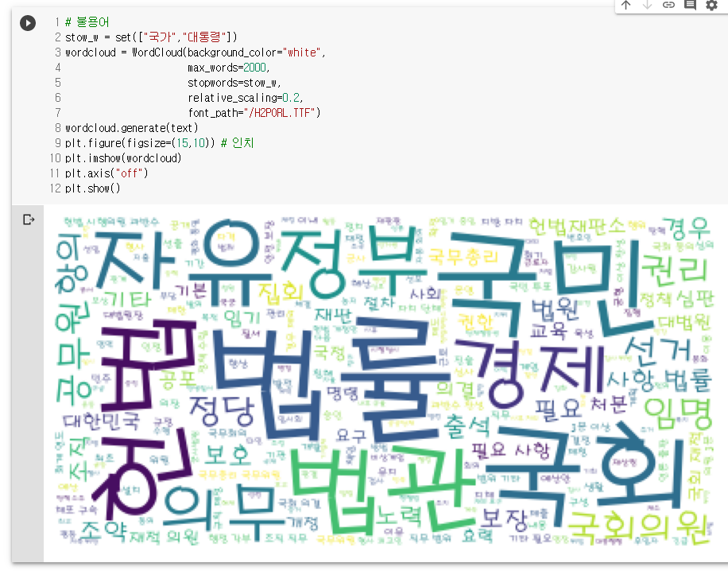Image resolution: width=728 pixels, height=571 pixels.
Task: Open cell settings gear icon
Action: [x=712, y=5]
